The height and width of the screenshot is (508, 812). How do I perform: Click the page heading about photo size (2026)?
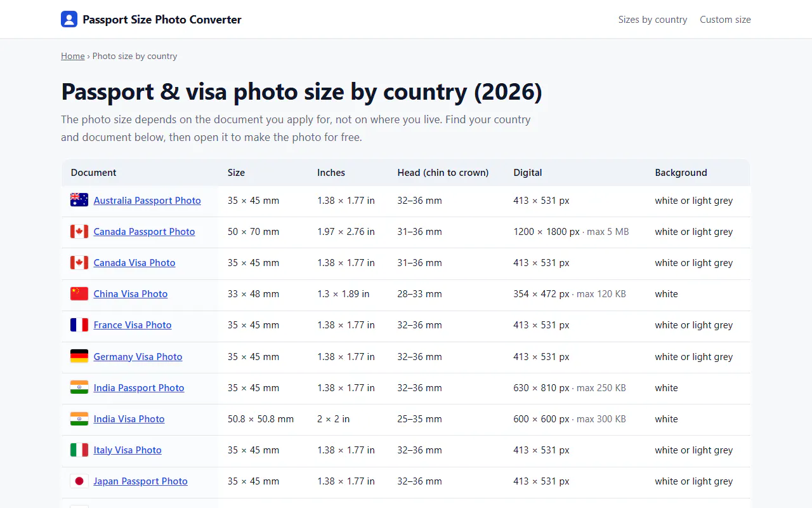(301, 91)
